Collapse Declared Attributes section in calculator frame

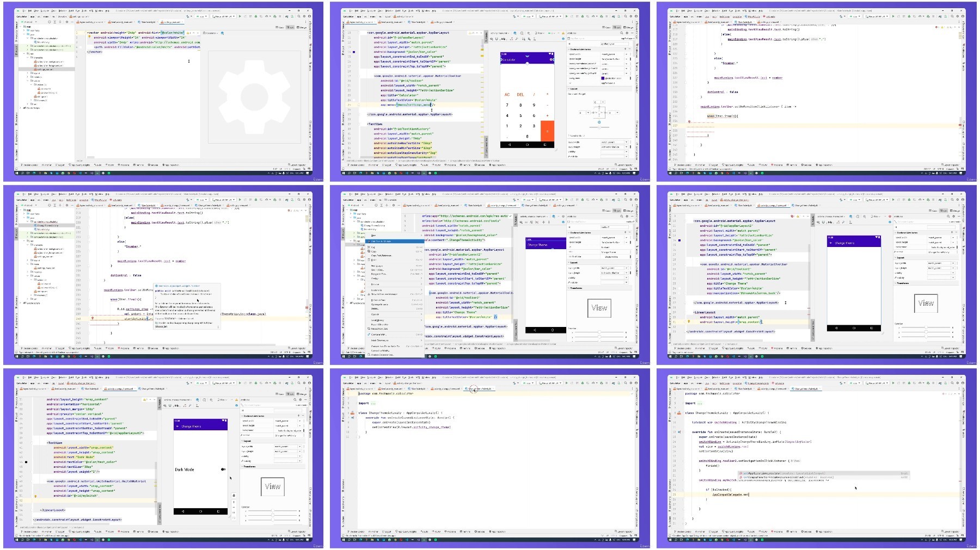[569, 49]
